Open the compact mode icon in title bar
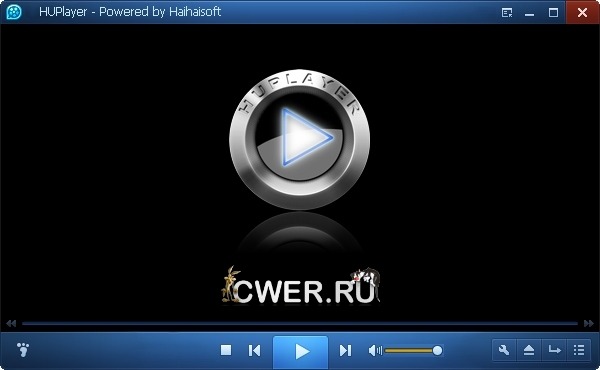600x370 pixels. coord(507,13)
